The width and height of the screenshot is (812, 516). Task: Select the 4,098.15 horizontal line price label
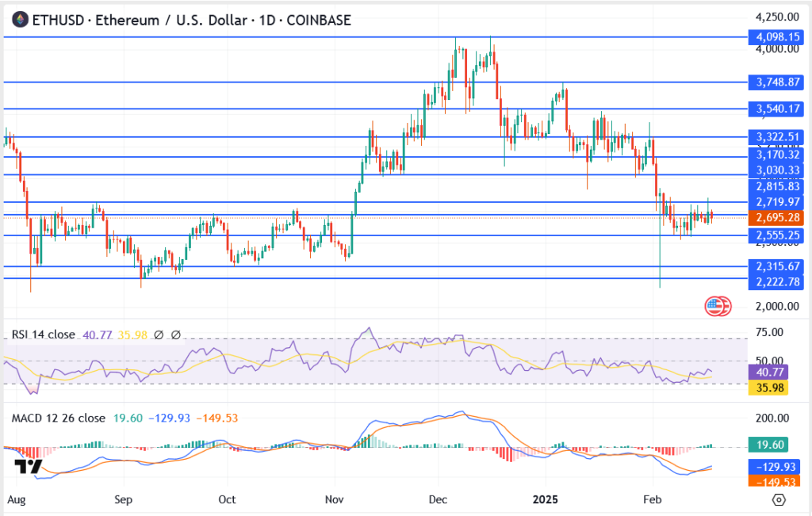click(776, 36)
